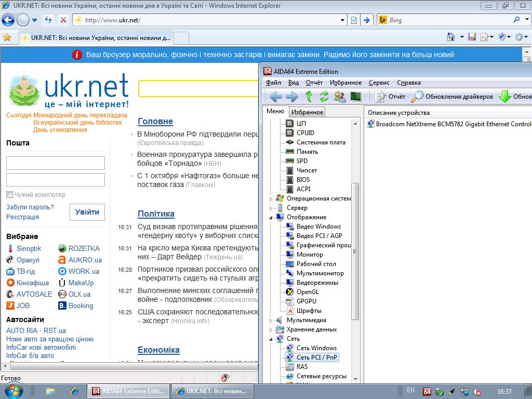Select Видео Windows tree item
This screenshot has height=399, width=532.
pyautogui.click(x=318, y=227)
